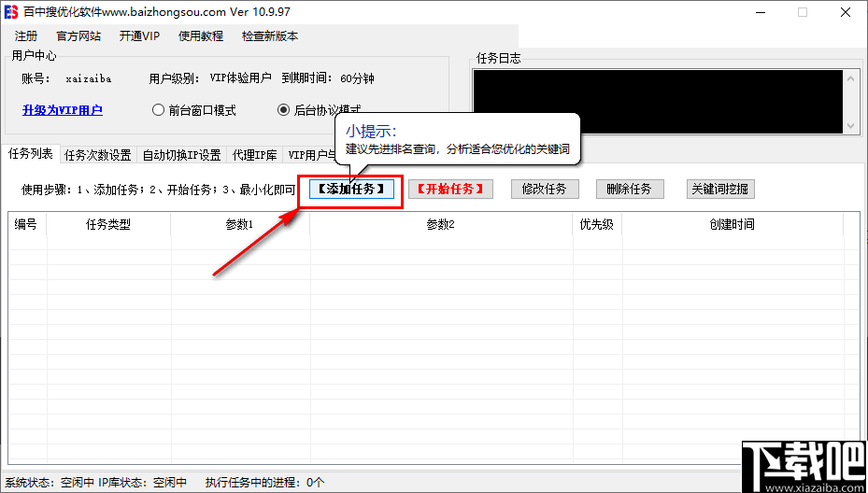Click the IP库状态: 空闲中 status text
This screenshot has height=493, width=868.
click(x=143, y=483)
